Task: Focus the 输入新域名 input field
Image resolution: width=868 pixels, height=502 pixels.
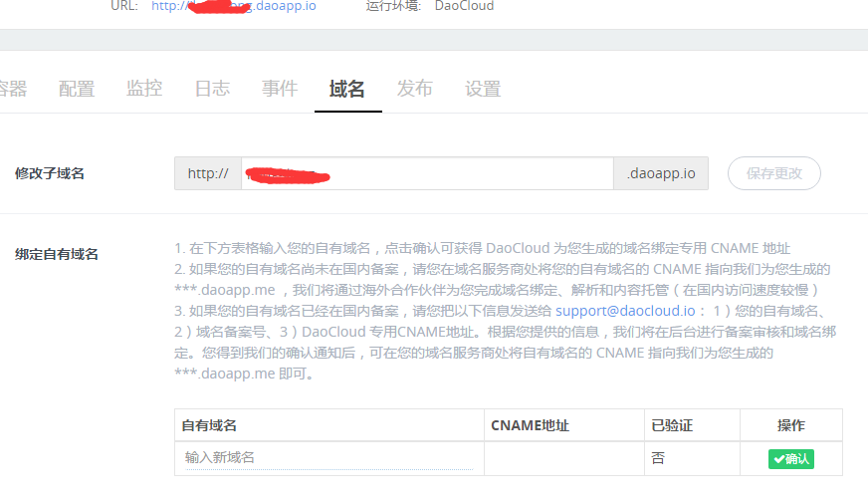Action: pyautogui.click(x=328, y=458)
